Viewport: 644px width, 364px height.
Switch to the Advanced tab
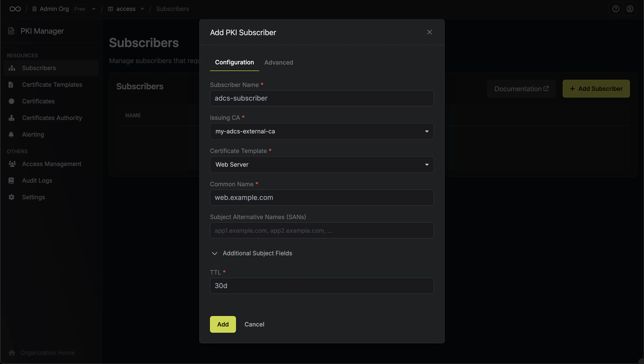[x=279, y=62]
